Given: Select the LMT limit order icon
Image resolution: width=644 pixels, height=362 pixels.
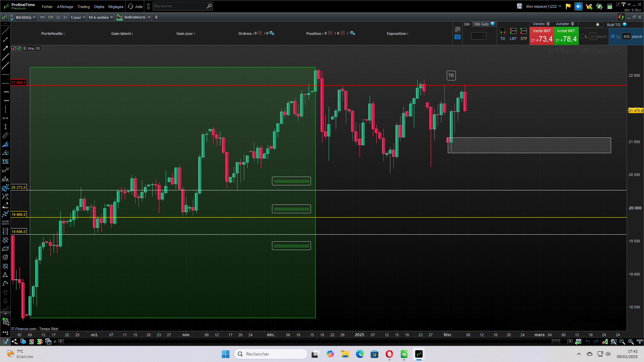Looking at the screenshot, I should [513, 32].
